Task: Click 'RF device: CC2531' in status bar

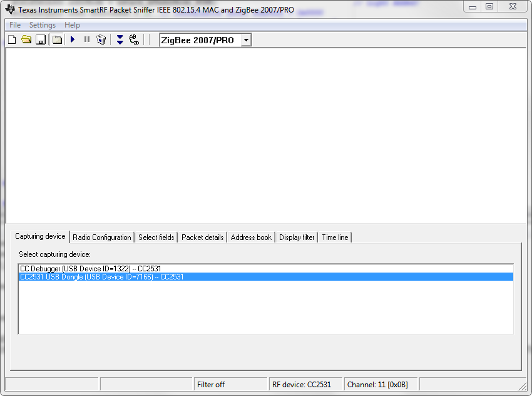Action: tap(306, 385)
